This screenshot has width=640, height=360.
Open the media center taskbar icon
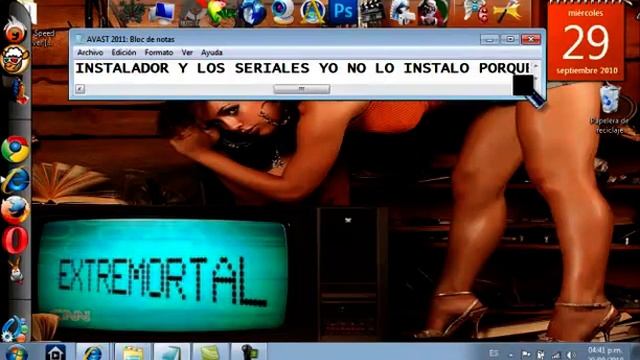(x=56, y=352)
